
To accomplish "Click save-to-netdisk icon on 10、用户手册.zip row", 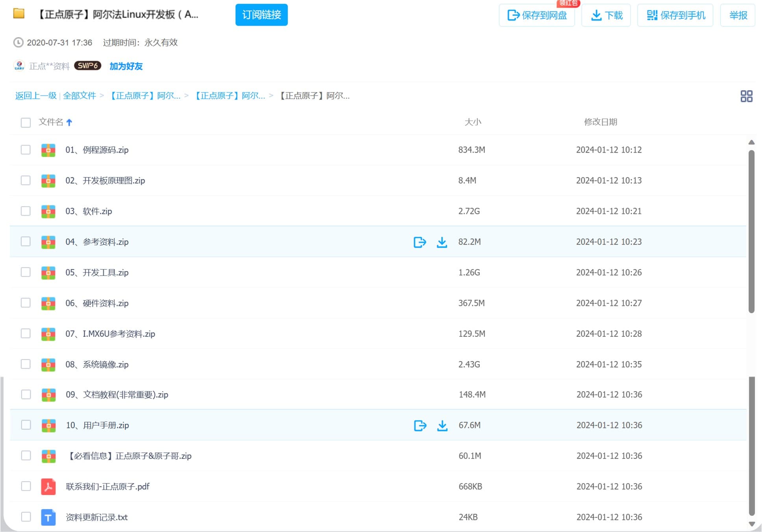I will click(x=420, y=425).
